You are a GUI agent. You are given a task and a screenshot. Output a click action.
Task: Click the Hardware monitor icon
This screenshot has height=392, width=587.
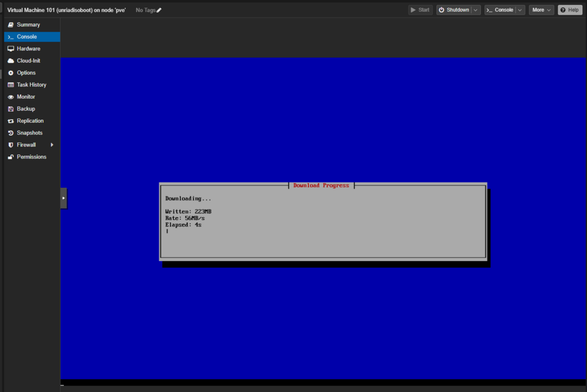coord(11,49)
